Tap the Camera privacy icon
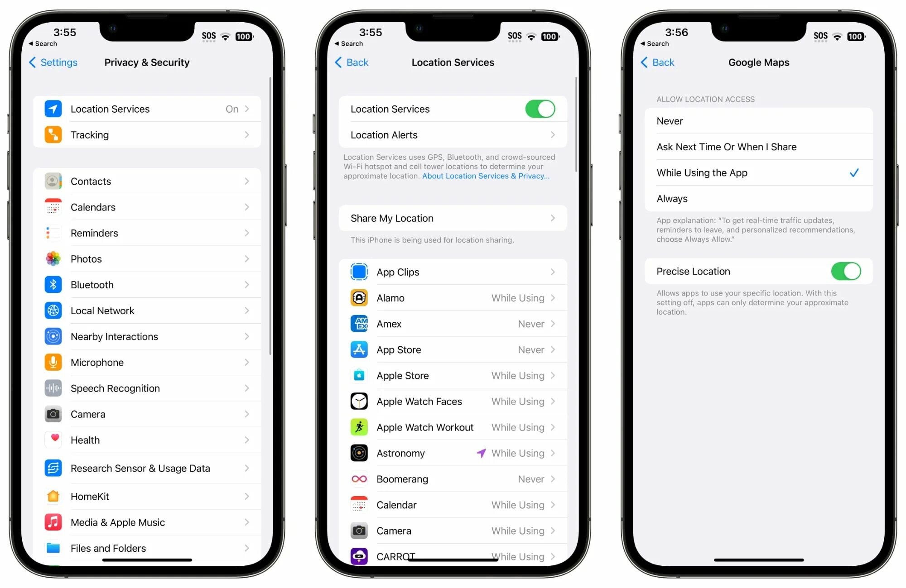 click(x=53, y=414)
